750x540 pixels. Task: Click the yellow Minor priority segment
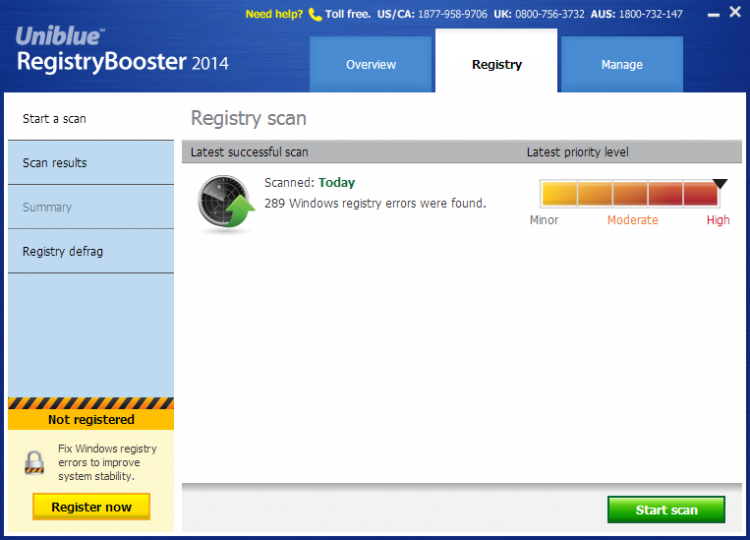(559, 194)
